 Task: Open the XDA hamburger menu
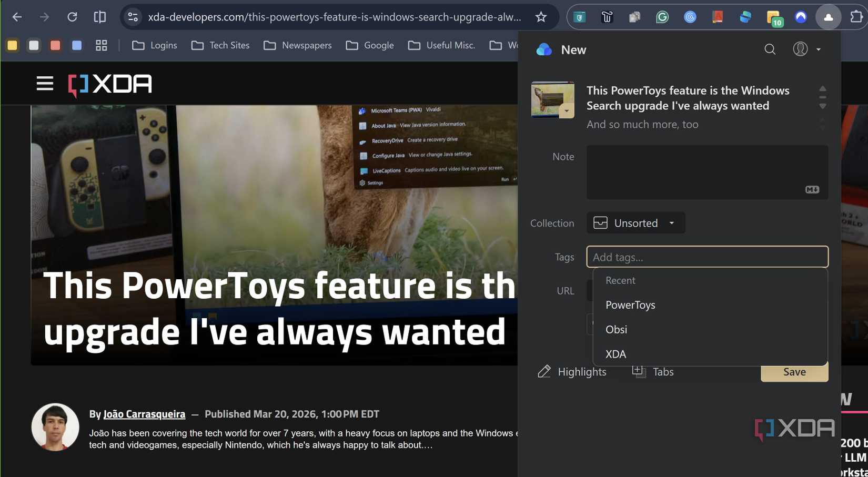[45, 83]
